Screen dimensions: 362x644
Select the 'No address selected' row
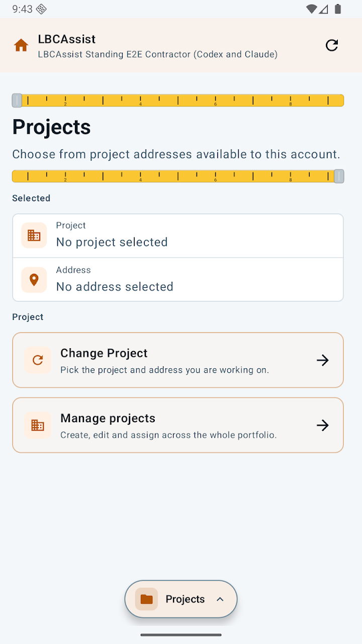[178, 280]
